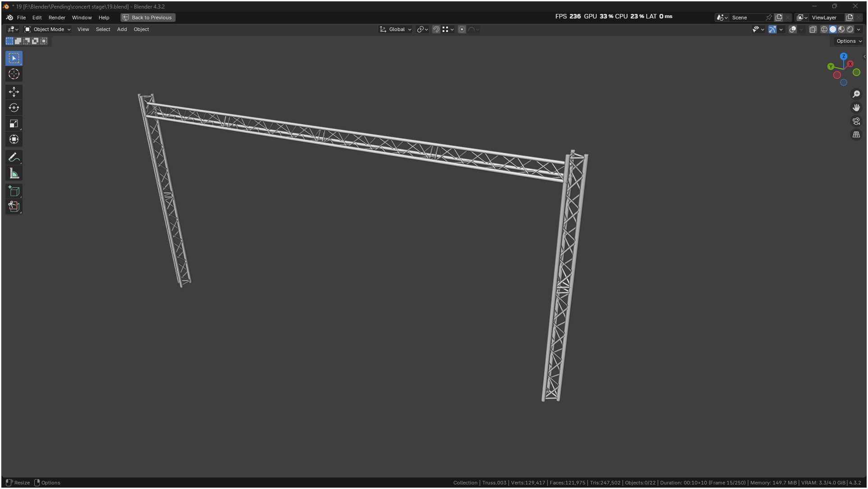Choose the Scale tool
This screenshot has height=489, width=868.
(14, 123)
